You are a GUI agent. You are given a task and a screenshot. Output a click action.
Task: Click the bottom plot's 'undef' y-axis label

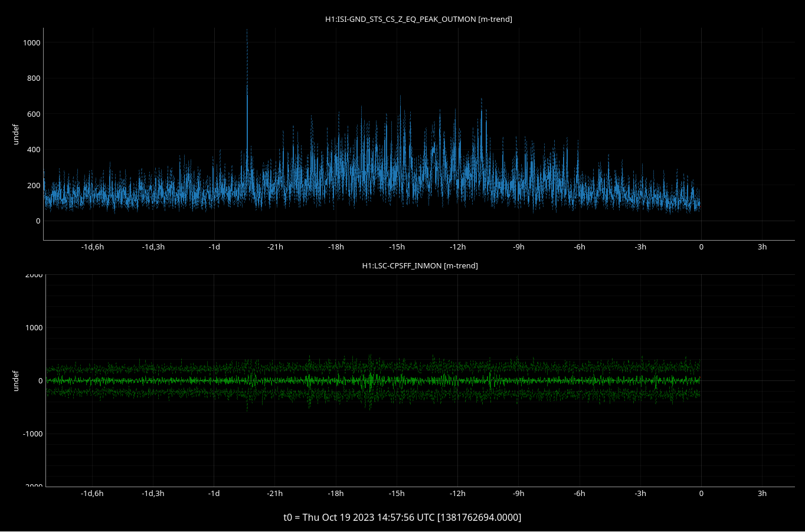coord(16,380)
